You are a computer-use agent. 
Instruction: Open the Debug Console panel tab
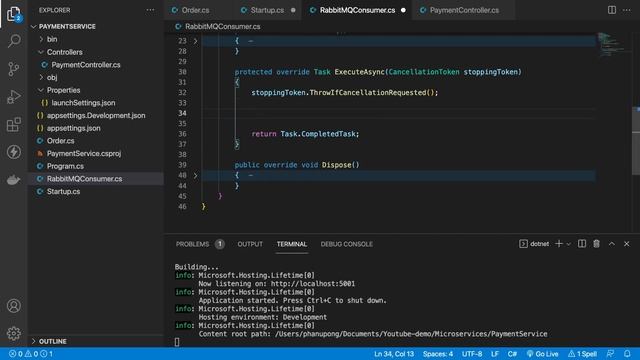tap(347, 244)
